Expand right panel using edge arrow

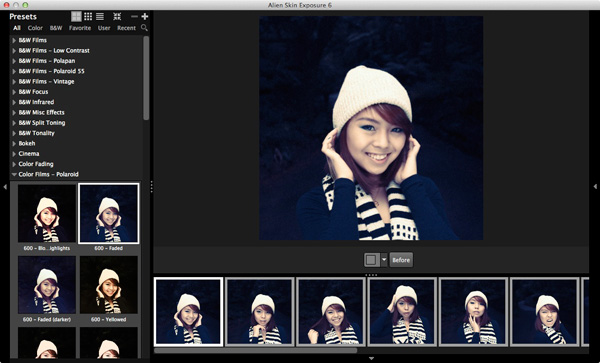click(x=595, y=187)
